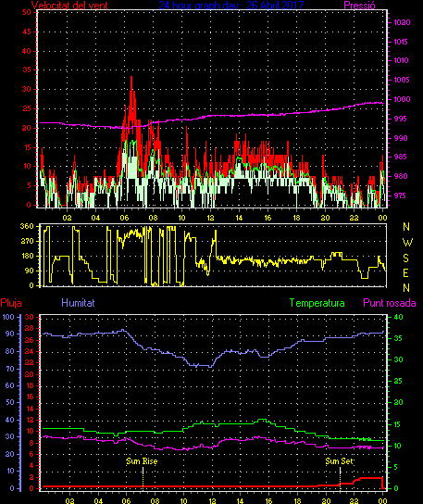Select the 45 value on wind speed axis
This screenshot has height=504, width=423.
27,31
